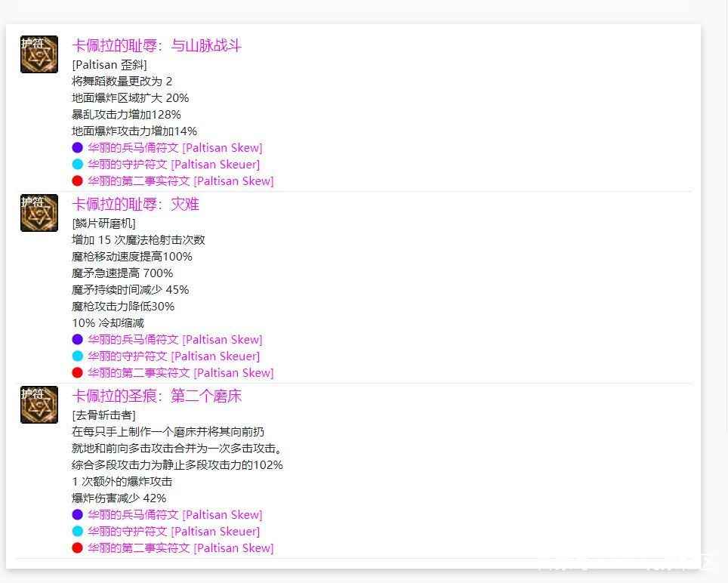Open 华丽的第二事实符文 link under 与山脉战斗

click(180, 181)
